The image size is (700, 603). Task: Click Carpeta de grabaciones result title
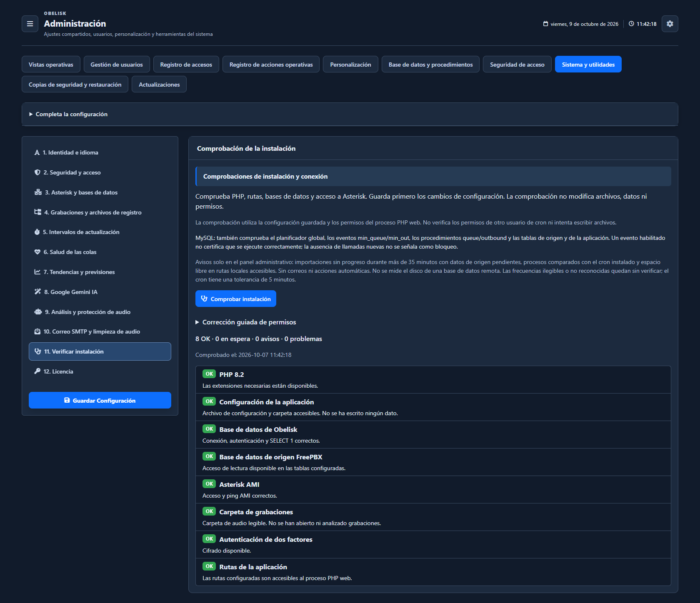tap(256, 512)
